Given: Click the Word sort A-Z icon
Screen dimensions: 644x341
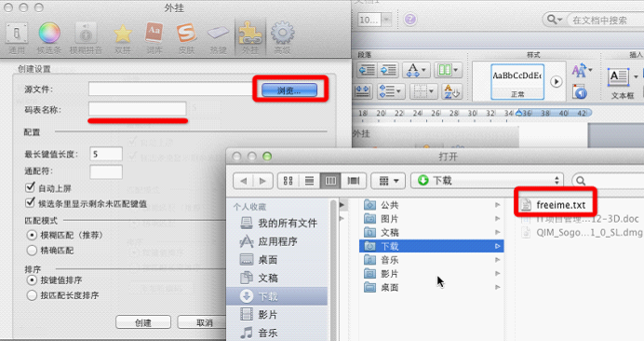Looking at the screenshot, I should point(451,91).
